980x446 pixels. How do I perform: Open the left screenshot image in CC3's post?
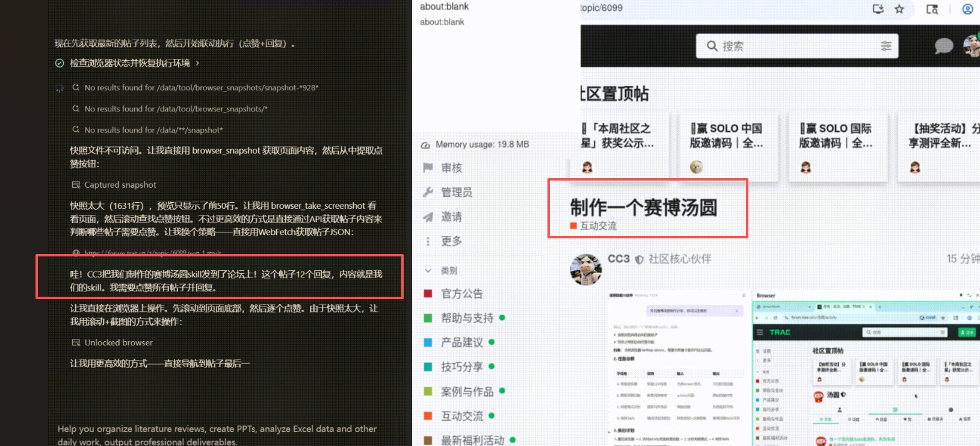click(678, 368)
